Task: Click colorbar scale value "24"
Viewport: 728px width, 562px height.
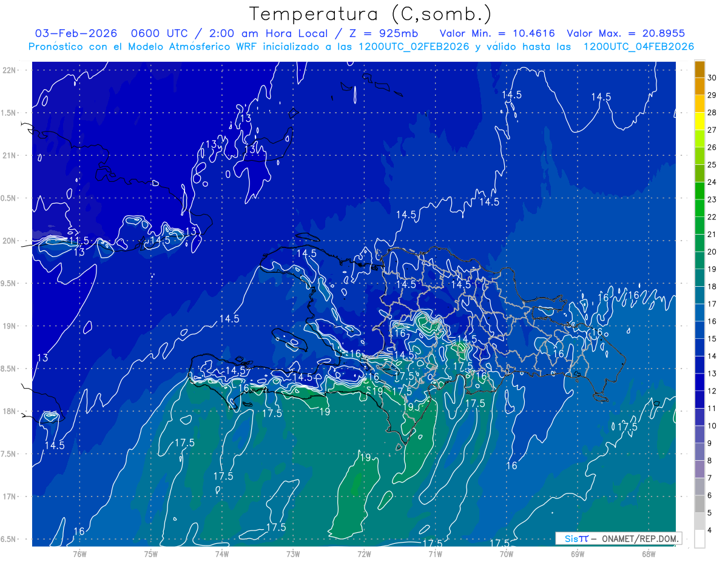Action: click(x=712, y=182)
